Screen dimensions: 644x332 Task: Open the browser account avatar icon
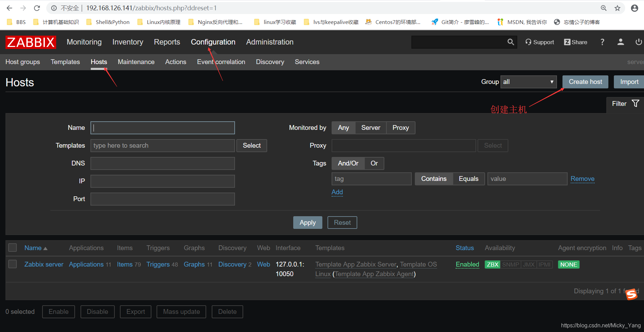[634, 8]
